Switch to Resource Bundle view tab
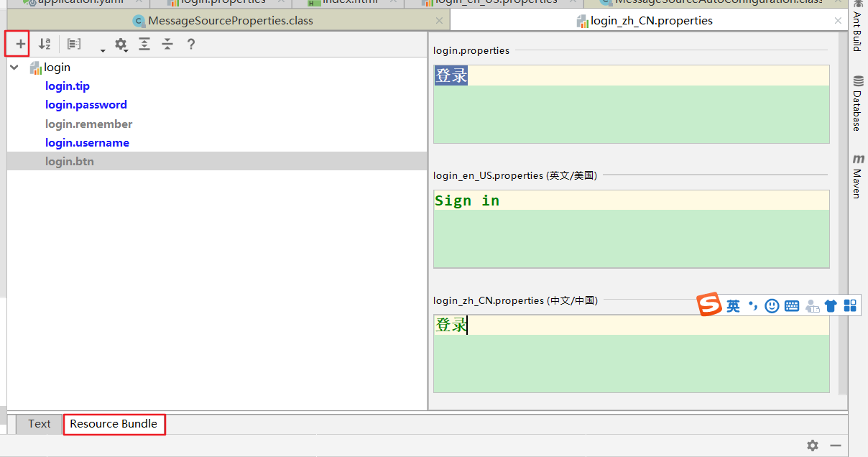868x457 pixels. click(114, 424)
